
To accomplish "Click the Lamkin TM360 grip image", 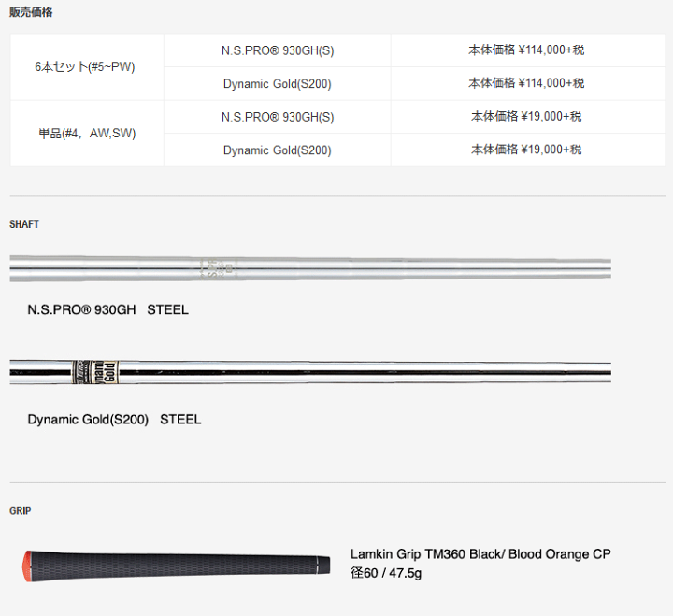I will [x=177, y=566].
